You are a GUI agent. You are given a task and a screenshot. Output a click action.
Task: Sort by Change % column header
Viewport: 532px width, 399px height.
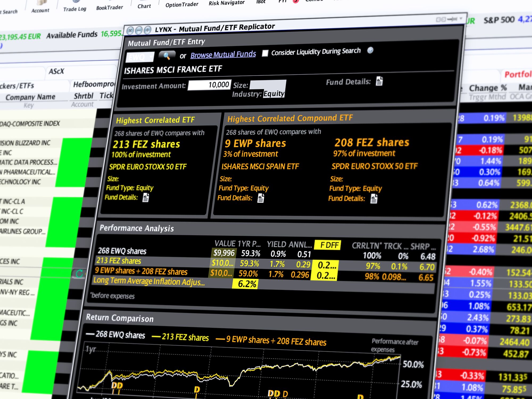coord(488,88)
